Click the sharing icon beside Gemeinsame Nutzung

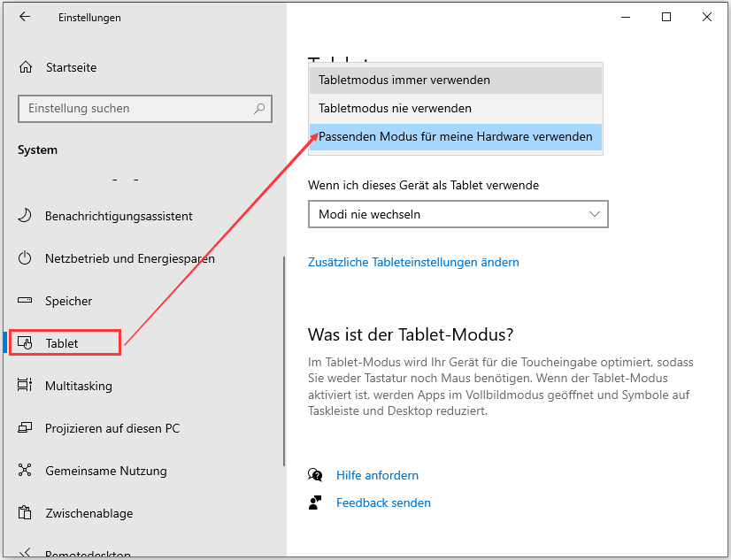27,471
